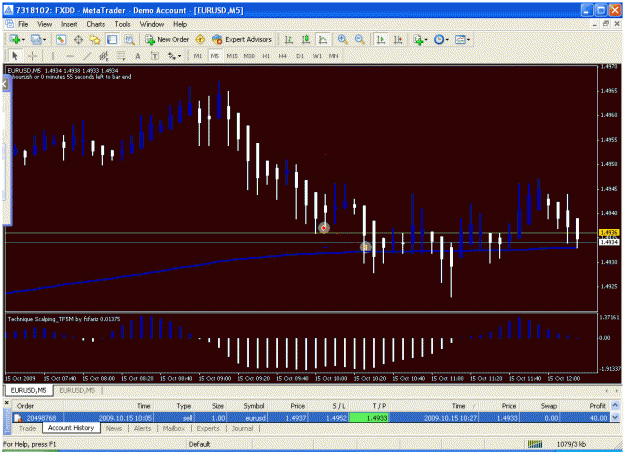Viewport: 625px width, 452px height.
Task: Switch to the Trade terminal tab
Action: pyautogui.click(x=28, y=428)
